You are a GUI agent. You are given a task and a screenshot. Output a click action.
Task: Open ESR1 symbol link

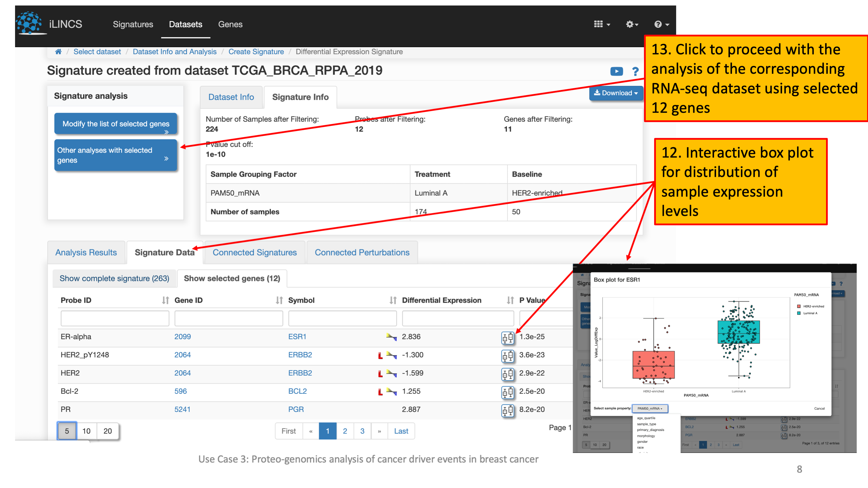tap(297, 336)
